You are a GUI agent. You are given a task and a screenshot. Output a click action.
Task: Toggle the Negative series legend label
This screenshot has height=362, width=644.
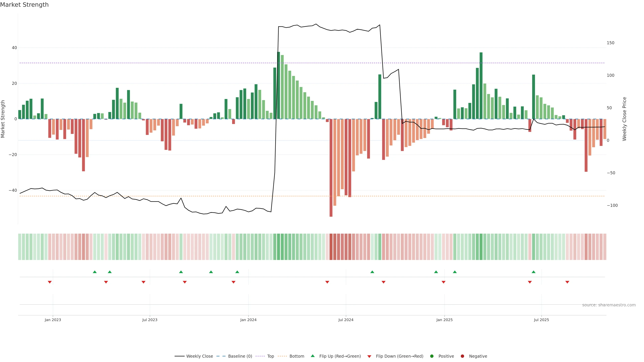[x=478, y=356]
